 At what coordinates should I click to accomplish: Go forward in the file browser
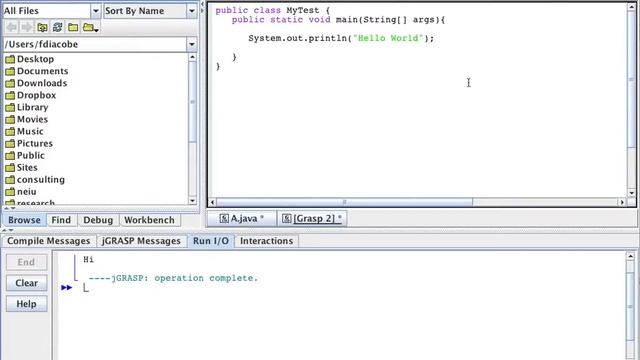click(27, 27)
